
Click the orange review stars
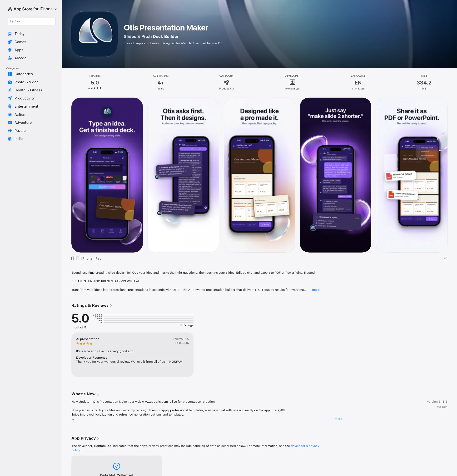[84, 343]
